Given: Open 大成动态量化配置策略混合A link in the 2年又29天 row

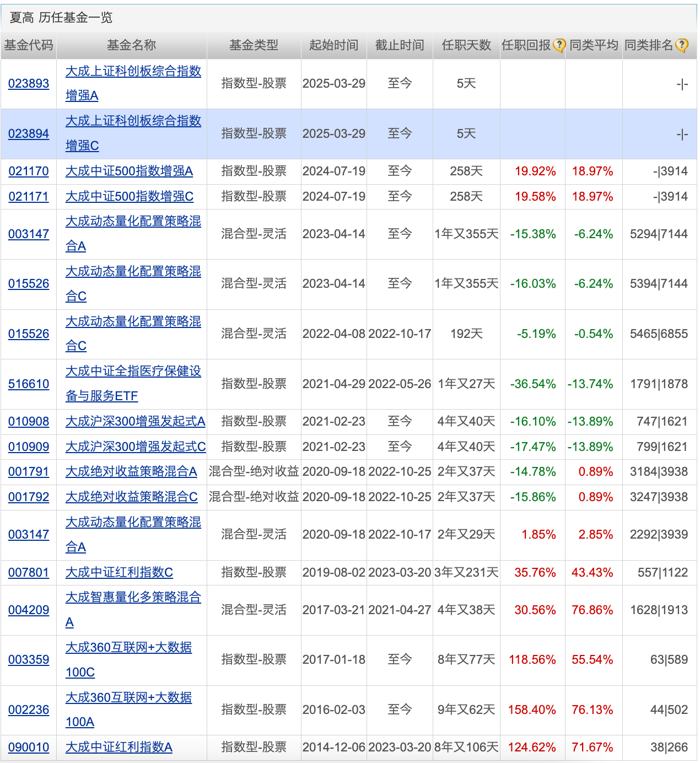Looking at the screenshot, I should 133,535.
